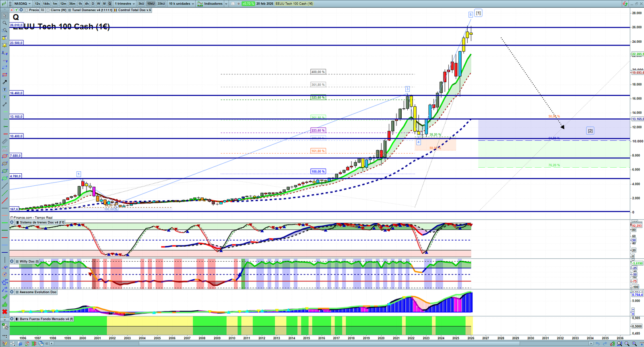Choose the green diagonal line tool
Screen dimensions: 644x347
click(x=4, y=193)
